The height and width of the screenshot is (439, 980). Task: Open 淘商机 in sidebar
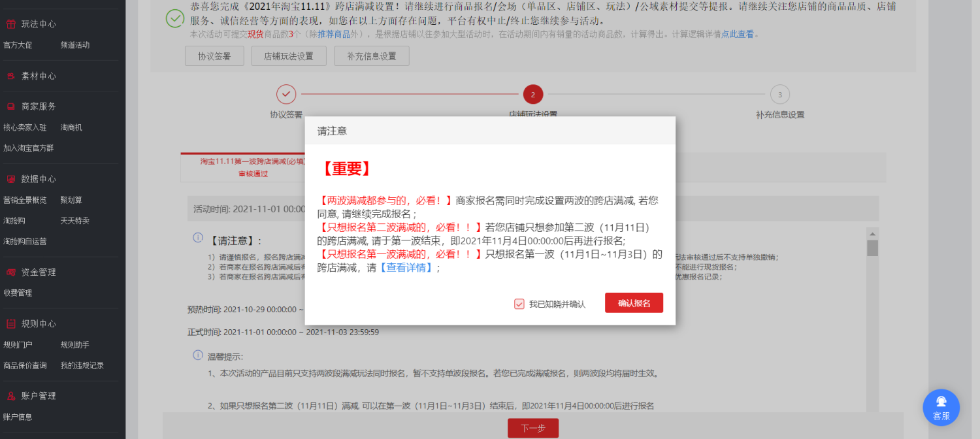(71, 127)
